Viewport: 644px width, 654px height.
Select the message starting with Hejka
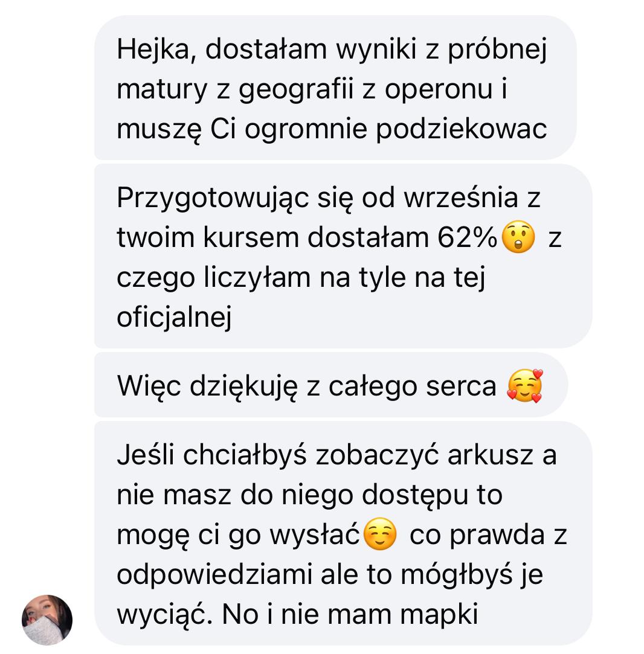tap(335, 88)
